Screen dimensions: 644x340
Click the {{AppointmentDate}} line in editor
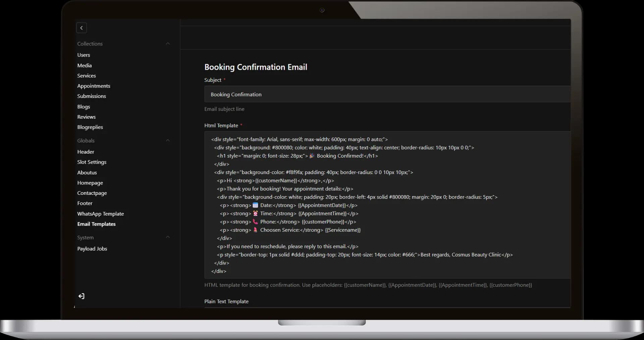point(288,205)
